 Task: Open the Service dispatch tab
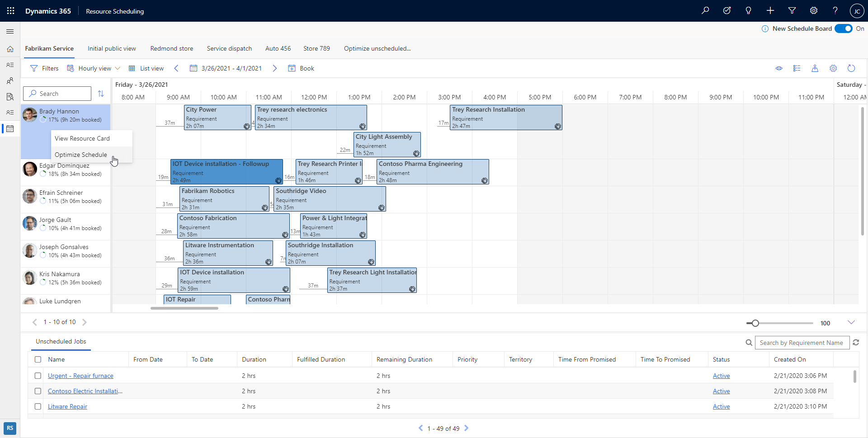coord(229,48)
